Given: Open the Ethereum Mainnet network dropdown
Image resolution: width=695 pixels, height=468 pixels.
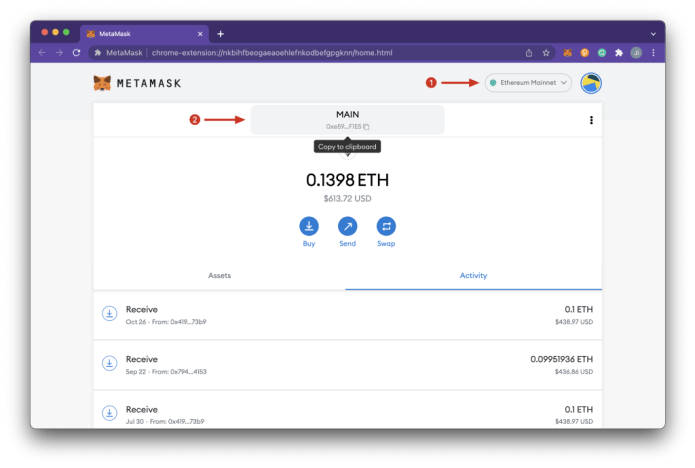Looking at the screenshot, I should [528, 83].
